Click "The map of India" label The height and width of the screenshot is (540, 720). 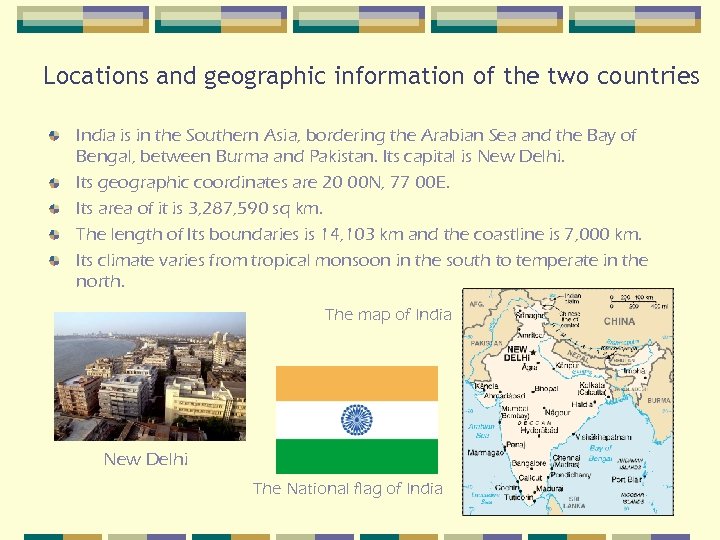(x=388, y=315)
